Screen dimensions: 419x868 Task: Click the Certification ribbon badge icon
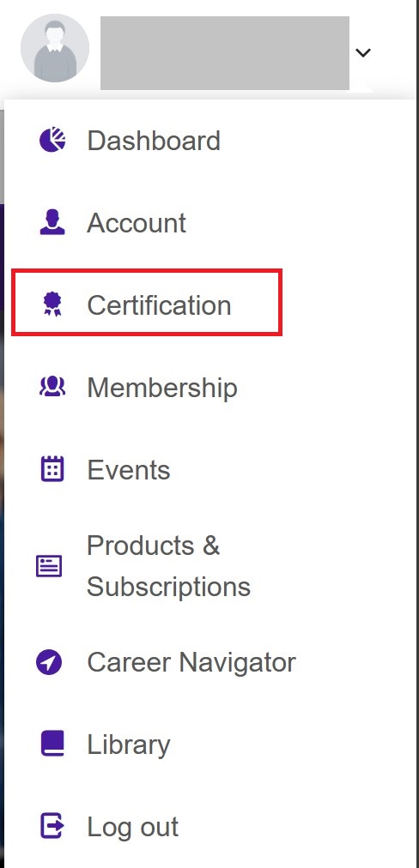pos(52,304)
